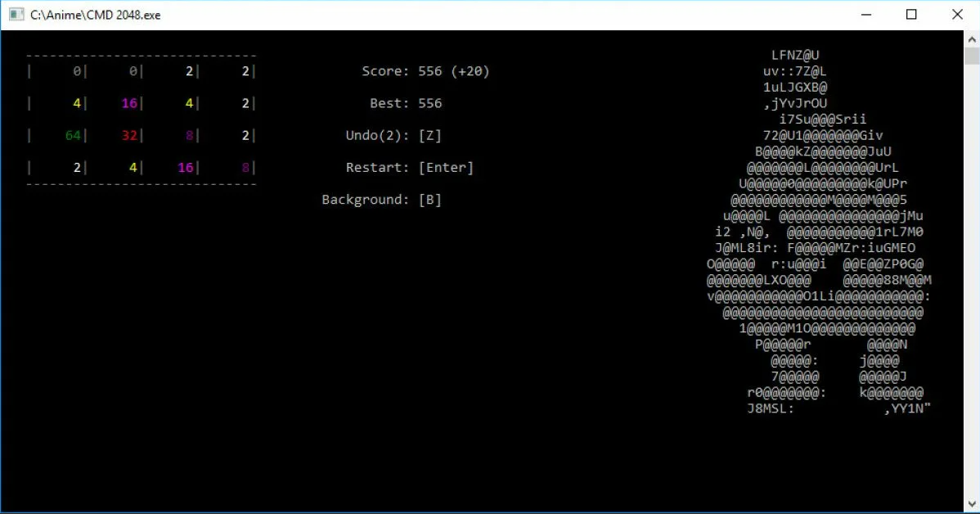The width and height of the screenshot is (980, 514).
Task: Click a gray 0 tile in the top row
Action: point(77,70)
